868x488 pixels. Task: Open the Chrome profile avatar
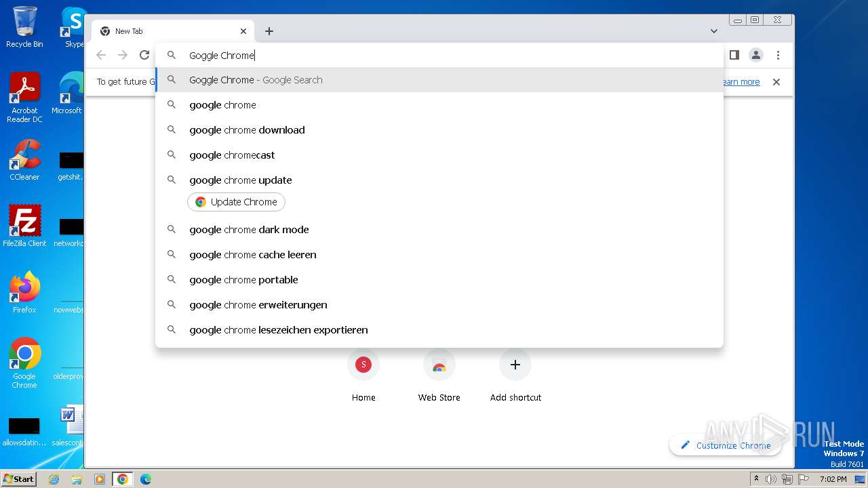click(x=756, y=55)
